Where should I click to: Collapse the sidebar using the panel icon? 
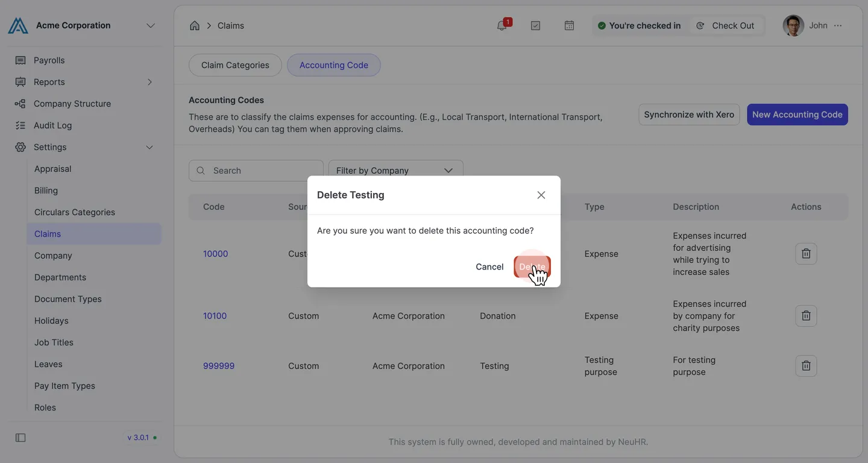20,438
